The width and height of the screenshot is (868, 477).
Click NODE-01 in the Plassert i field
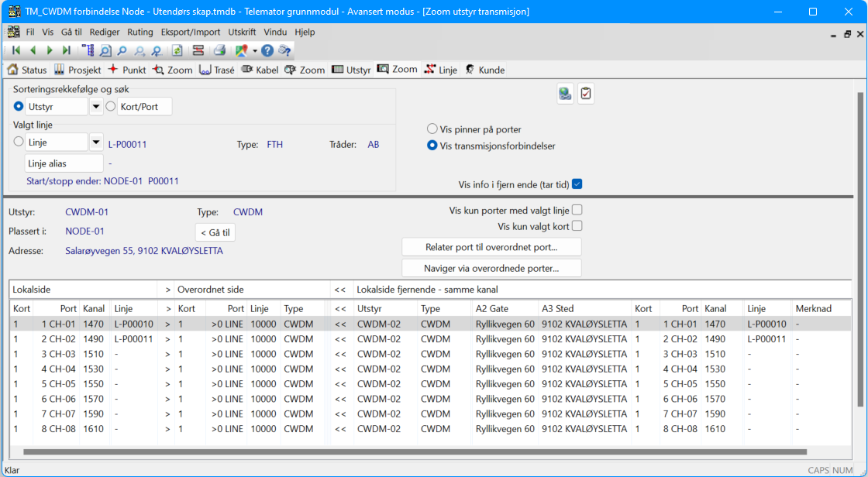coord(84,232)
